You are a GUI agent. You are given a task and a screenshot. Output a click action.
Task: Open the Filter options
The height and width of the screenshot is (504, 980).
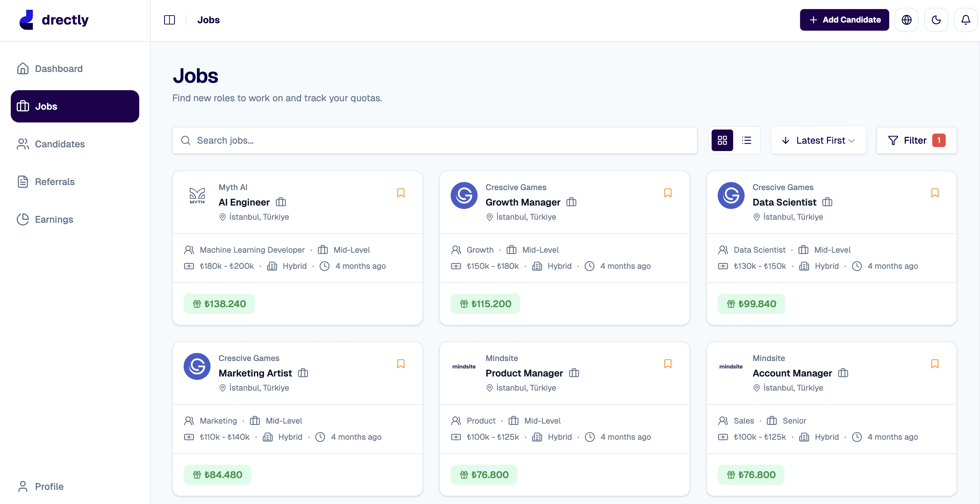[916, 140]
